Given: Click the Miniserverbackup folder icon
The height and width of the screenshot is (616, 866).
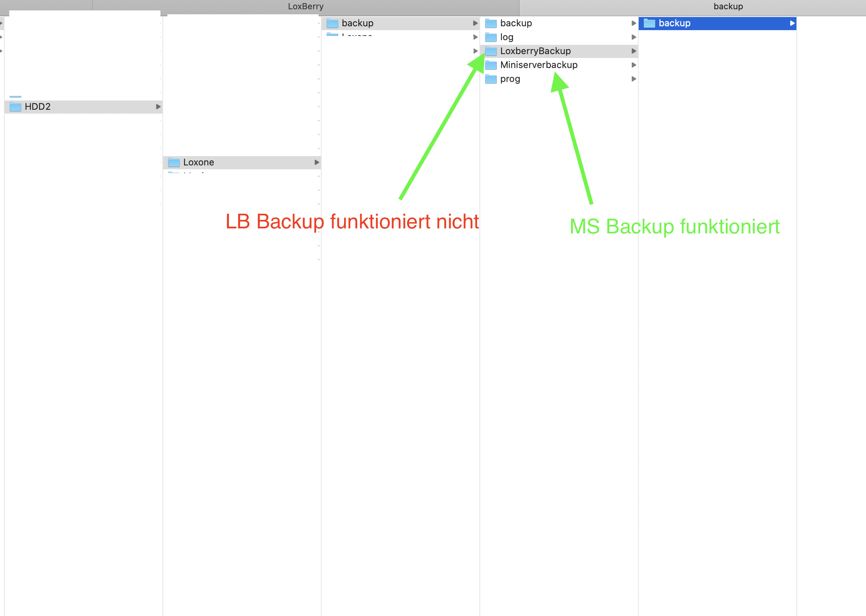Looking at the screenshot, I should [x=491, y=65].
